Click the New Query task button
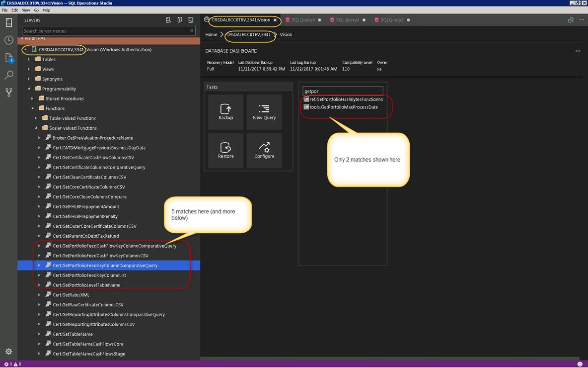The height and width of the screenshot is (368, 588). tap(264, 111)
